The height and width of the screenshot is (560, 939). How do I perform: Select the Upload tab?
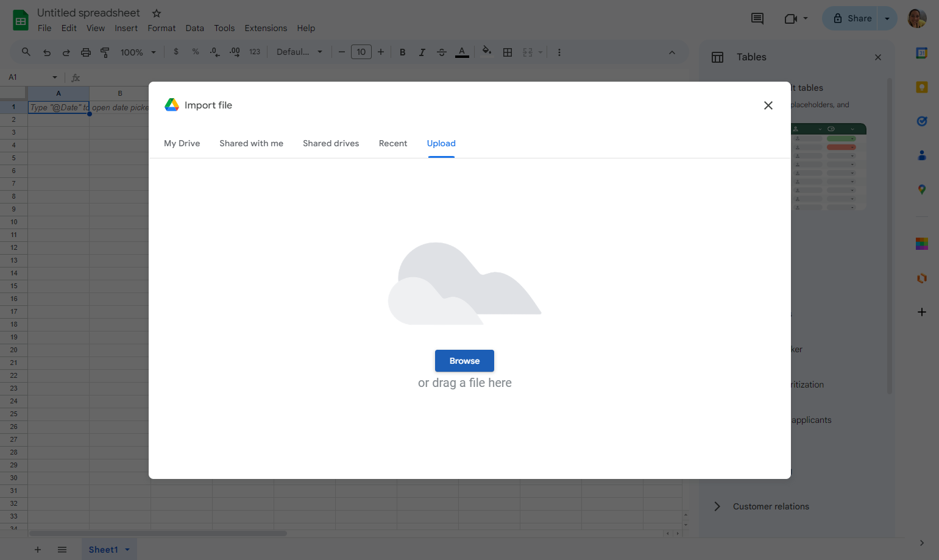[x=441, y=143]
